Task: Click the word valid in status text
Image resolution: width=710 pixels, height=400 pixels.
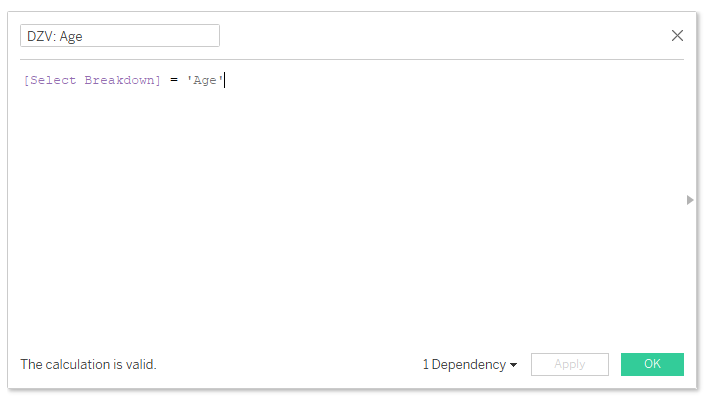Action: click(139, 365)
